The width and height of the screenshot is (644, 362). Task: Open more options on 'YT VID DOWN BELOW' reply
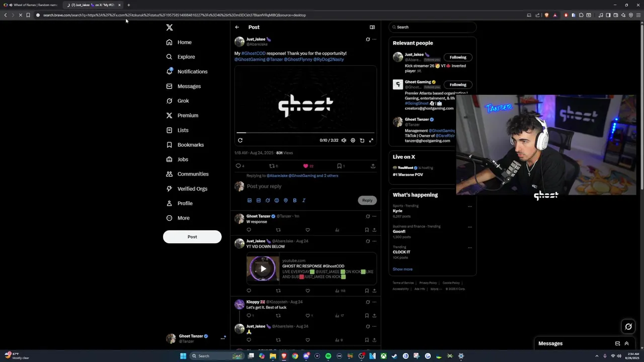(x=374, y=241)
